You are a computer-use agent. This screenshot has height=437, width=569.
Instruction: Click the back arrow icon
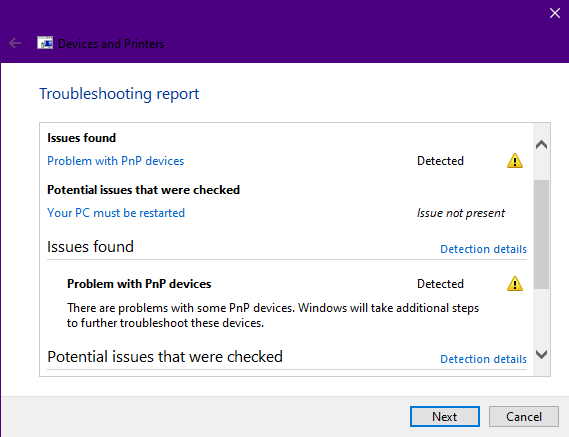[x=15, y=43]
